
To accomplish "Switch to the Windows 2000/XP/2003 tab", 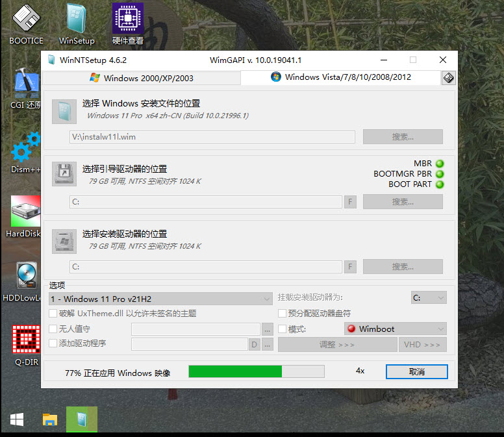I will pos(142,78).
